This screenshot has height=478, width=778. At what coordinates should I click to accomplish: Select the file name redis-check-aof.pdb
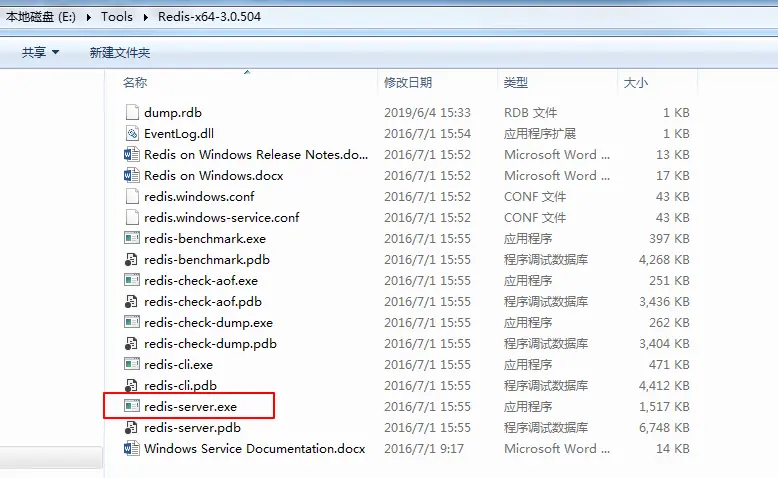[203, 301]
